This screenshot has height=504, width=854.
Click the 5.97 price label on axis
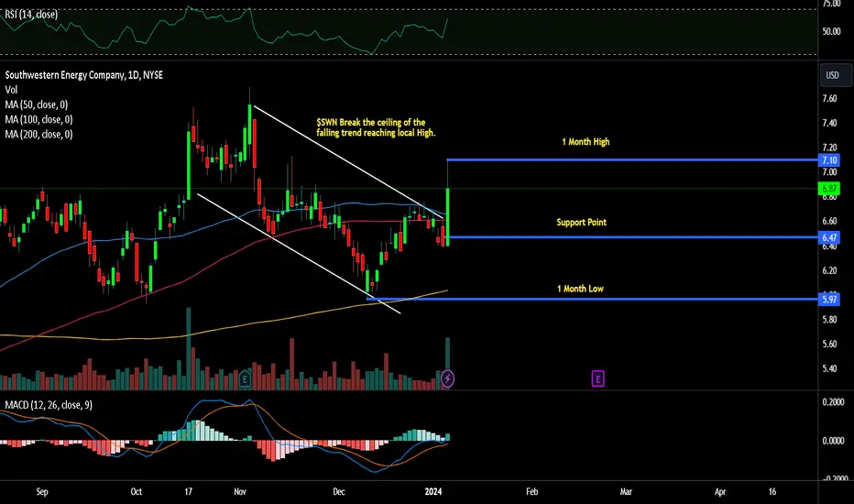coord(829,299)
